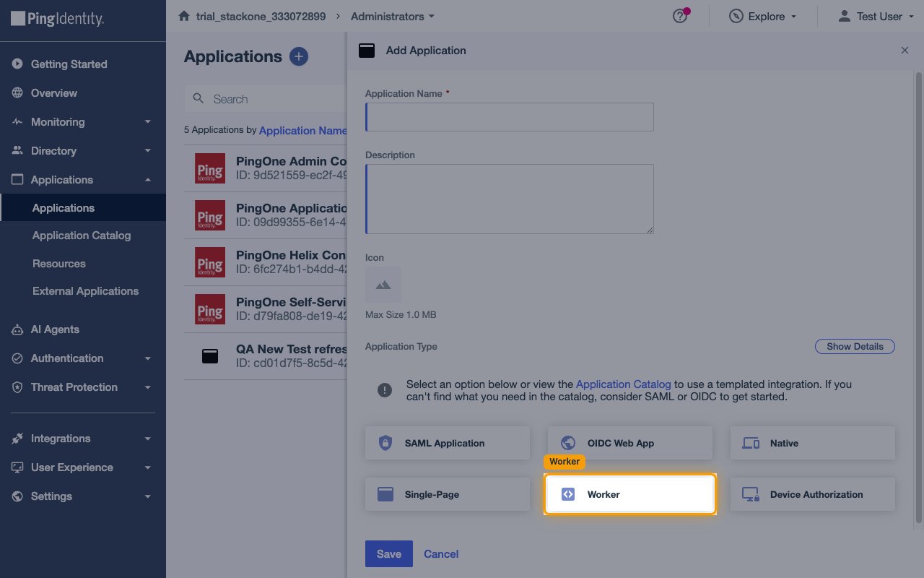Open AI Agents page
This screenshot has width=924, height=578.
click(55, 329)
